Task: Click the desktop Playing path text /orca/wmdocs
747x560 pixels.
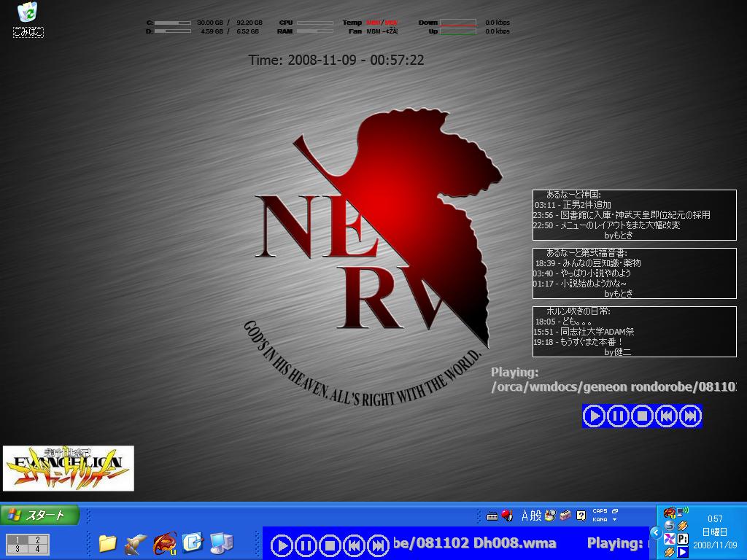Action: click(x=614, y=386)
